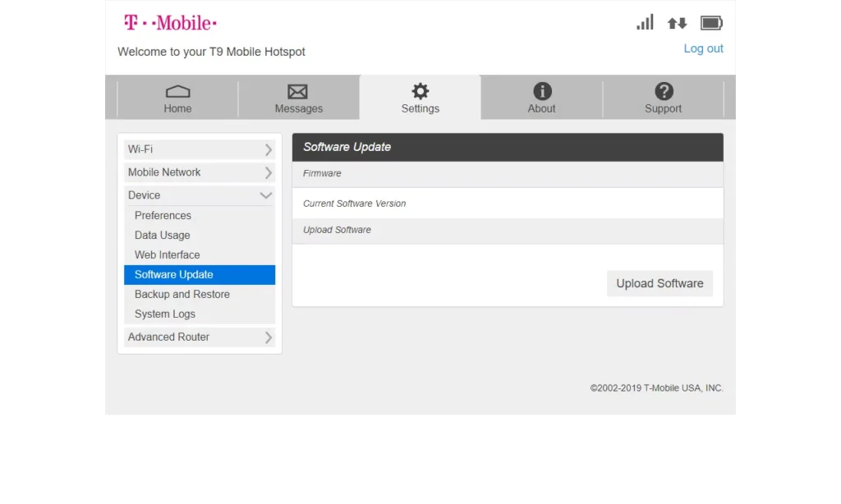Click the Upload Software section label
This screenshot has height=504, width=841.
[x=337, y=230]
